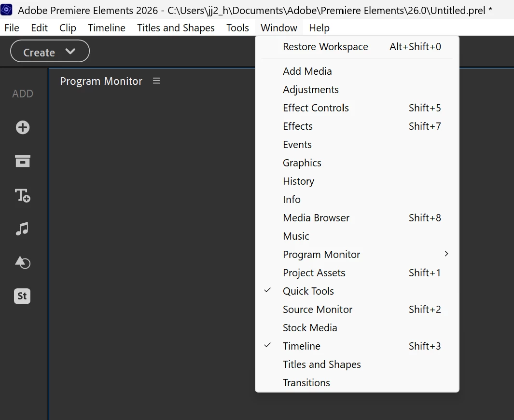Click the Add Media plus icon in sidebar
The height and width of the screenshot is (420, 514).
click(23, 127)
